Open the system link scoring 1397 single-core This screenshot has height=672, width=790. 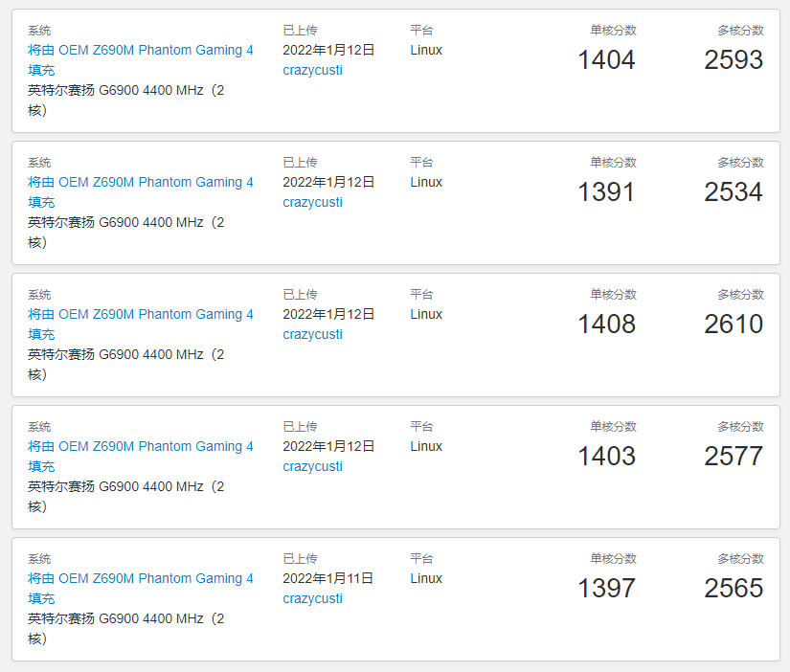pyautogui.click(x=140, y=578)
